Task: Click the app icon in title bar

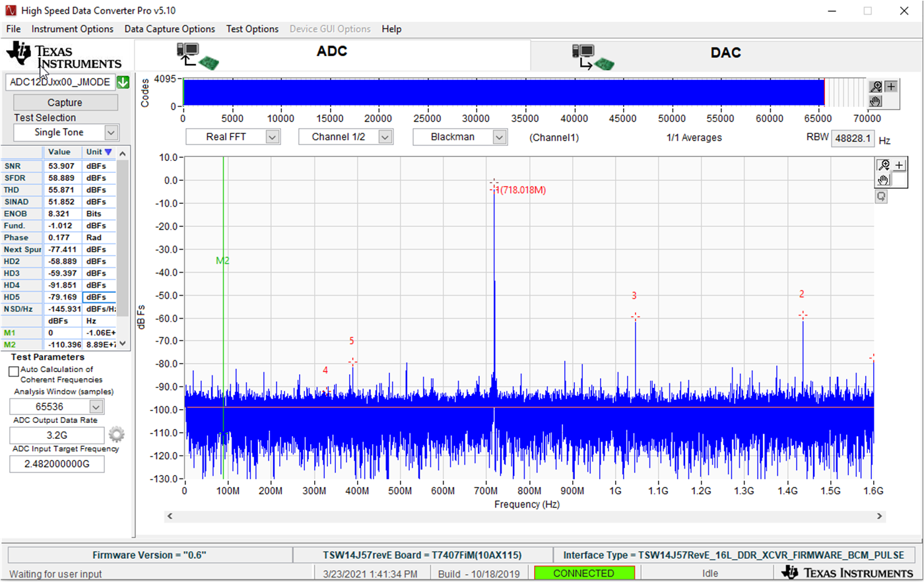Action: click(11, 11)
